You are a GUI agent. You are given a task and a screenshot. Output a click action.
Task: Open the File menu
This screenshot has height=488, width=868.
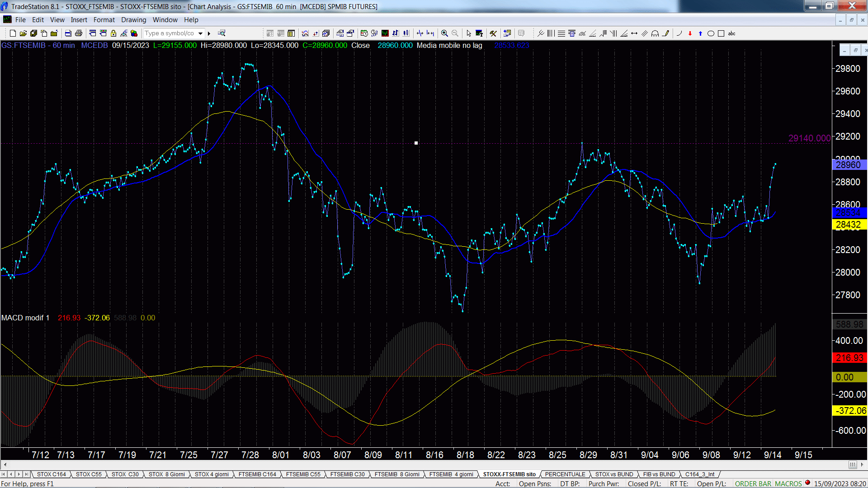[x=20, y=20]
